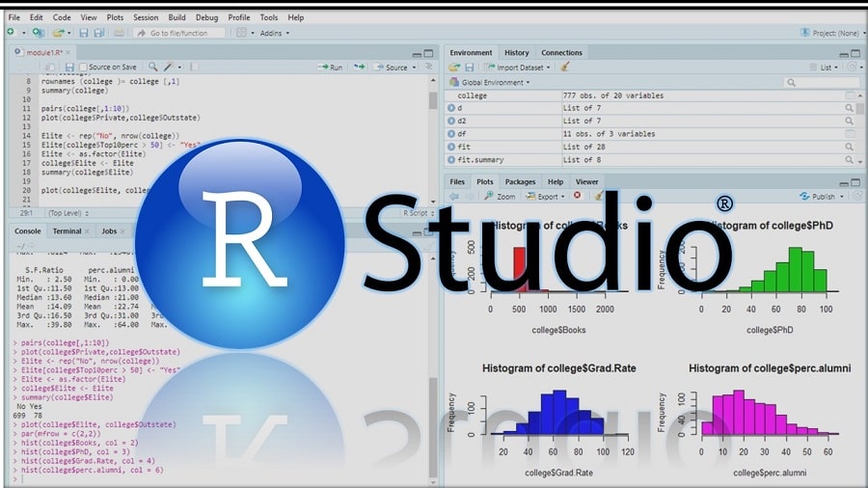
Task: Clear the environment objects with the broom icon
Action: [x=564, y=67]
